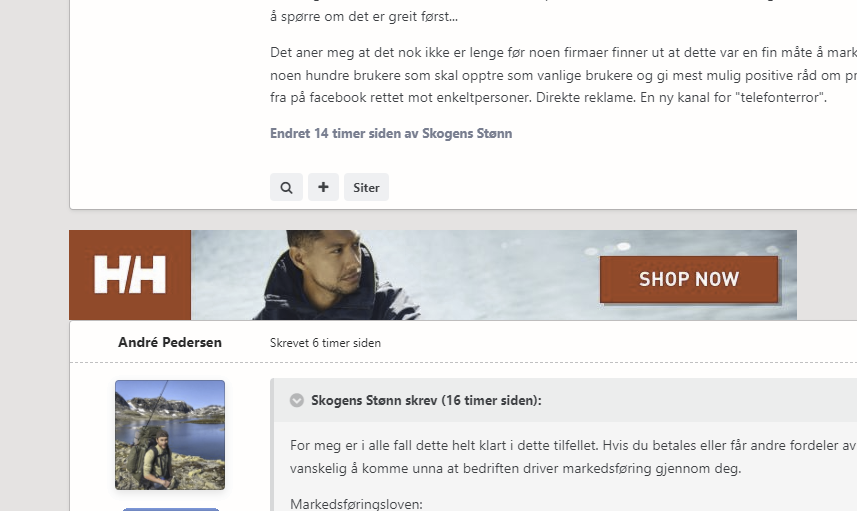Open André Pedersen's avatar photo
The height and width of the screenshot is (511, 857).
tap(170, 435)
